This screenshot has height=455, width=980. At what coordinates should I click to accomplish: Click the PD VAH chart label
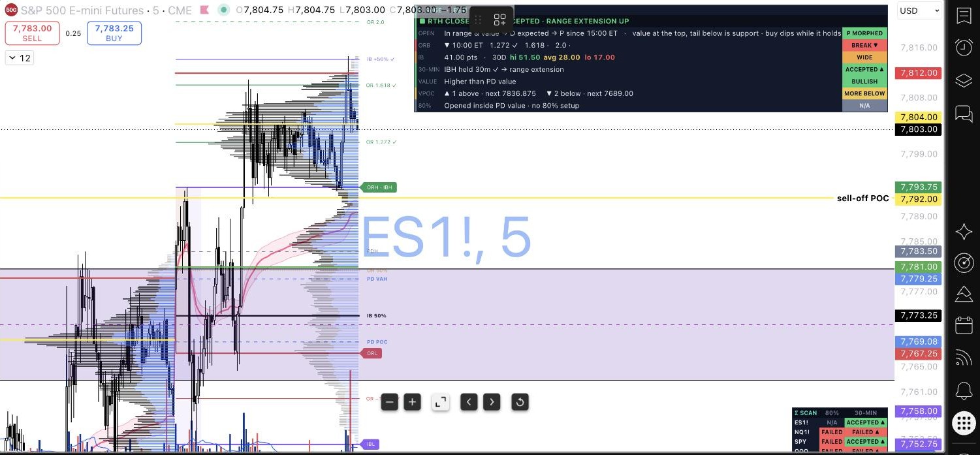point(377,279)
